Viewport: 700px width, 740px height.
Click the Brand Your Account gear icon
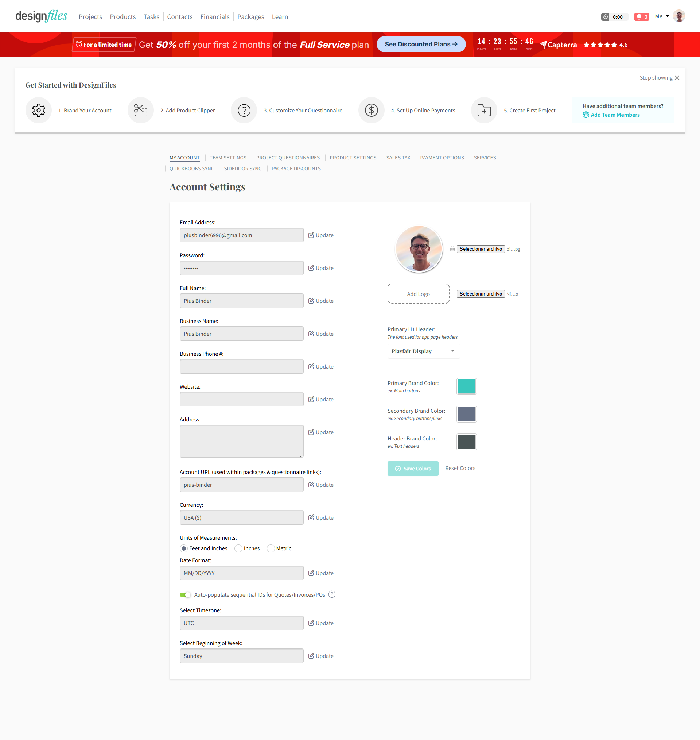click(38, 110)
